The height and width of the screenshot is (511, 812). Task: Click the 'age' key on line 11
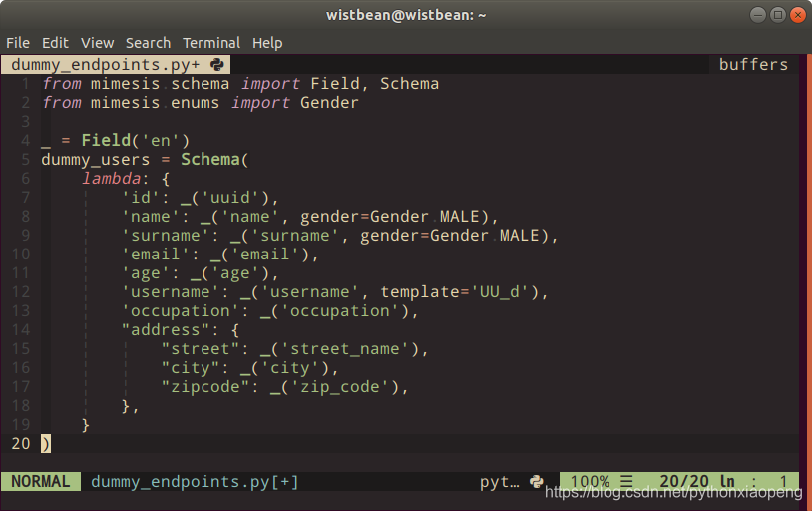tap(146, 273)
